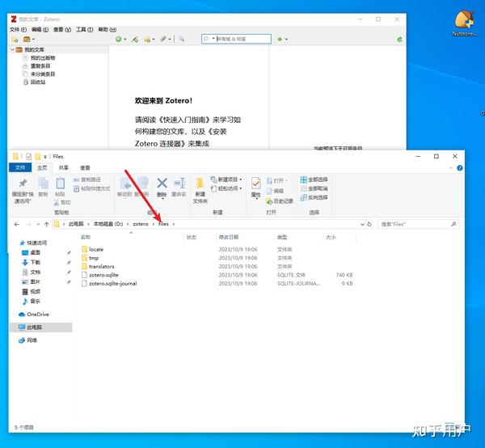The width and height of the screenshot is (485, 448).
Task: Open the 新建项目 dropdown in ribbon
Action: [226, 180]
